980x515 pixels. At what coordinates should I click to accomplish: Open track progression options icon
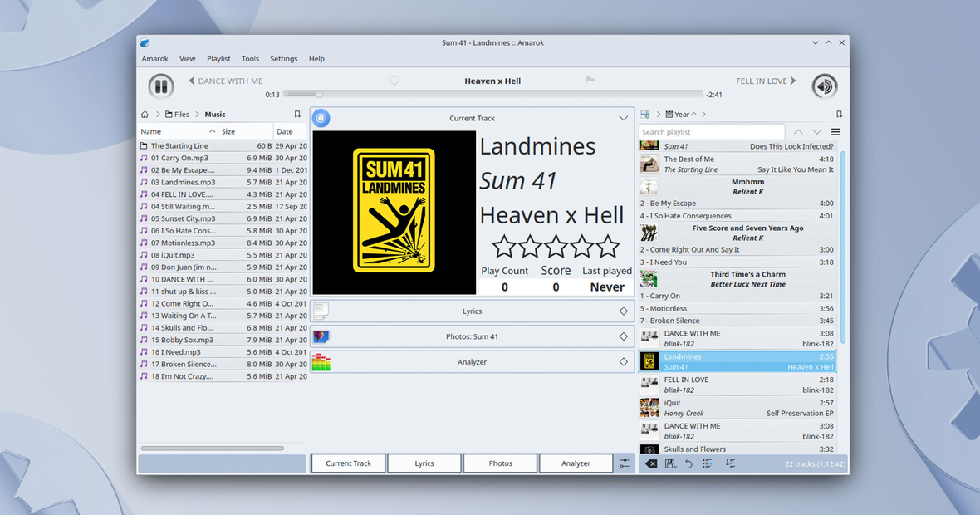click(x=730, y=463)
